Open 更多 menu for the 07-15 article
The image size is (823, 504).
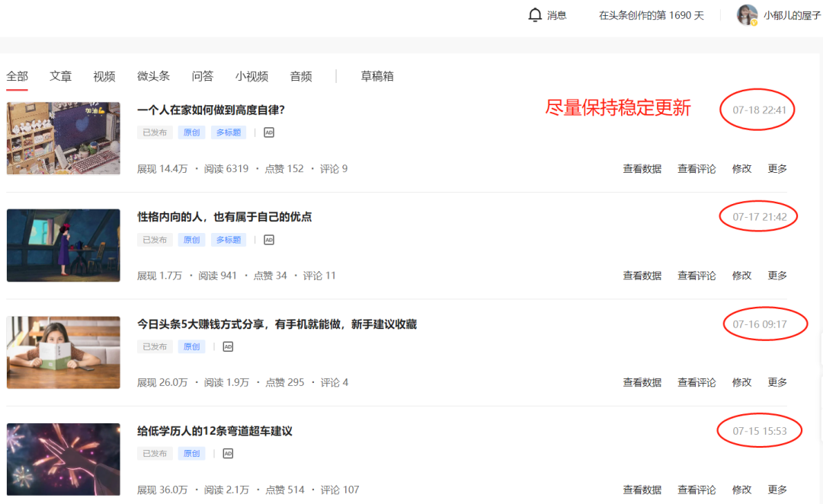[777, 490]
